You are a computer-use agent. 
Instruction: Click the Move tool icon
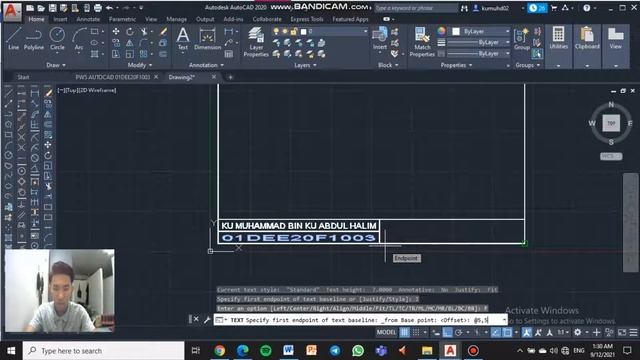pyautogui.click(x=116, y=31)
